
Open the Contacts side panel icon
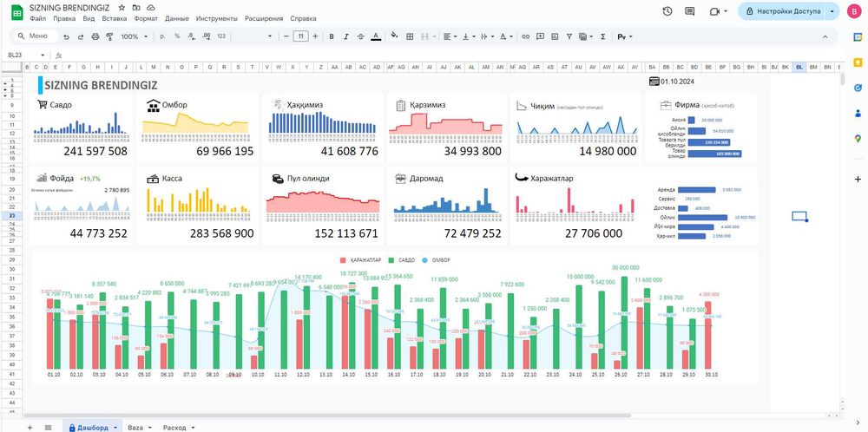pos(858,113)
